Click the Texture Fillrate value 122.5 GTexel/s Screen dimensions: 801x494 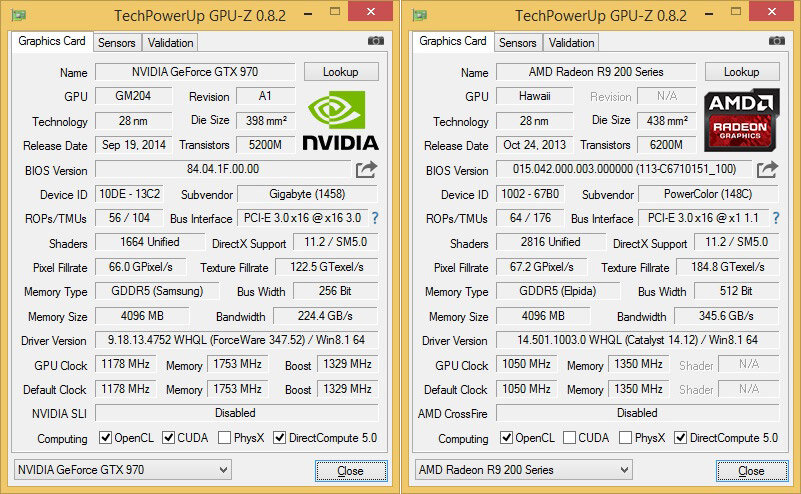coord(327,267)
